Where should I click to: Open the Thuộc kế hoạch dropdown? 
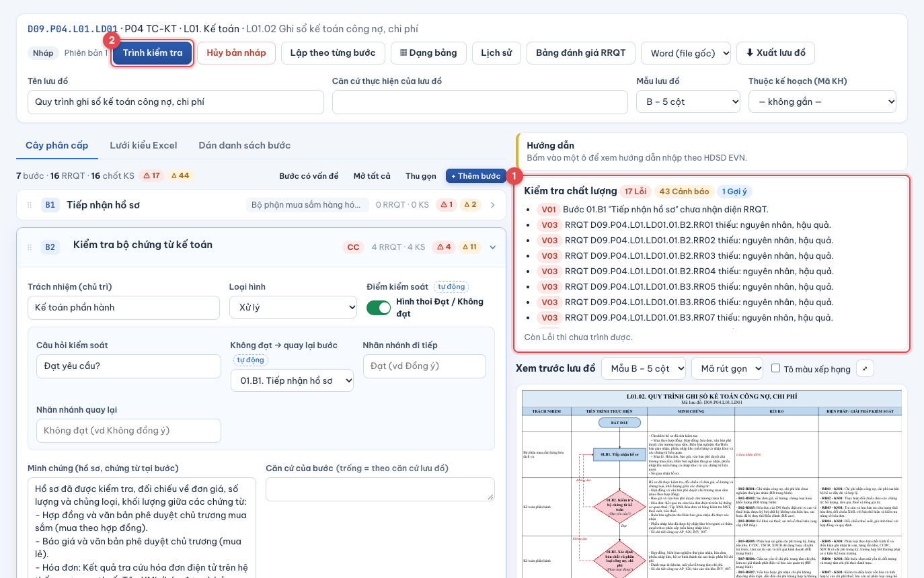(x=822, y=102)
